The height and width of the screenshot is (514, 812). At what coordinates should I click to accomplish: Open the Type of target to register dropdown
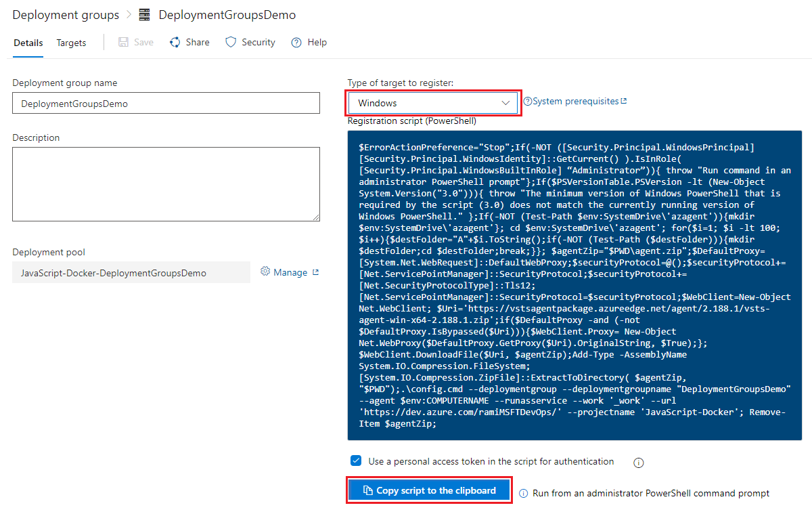click(x=433, y=102)
